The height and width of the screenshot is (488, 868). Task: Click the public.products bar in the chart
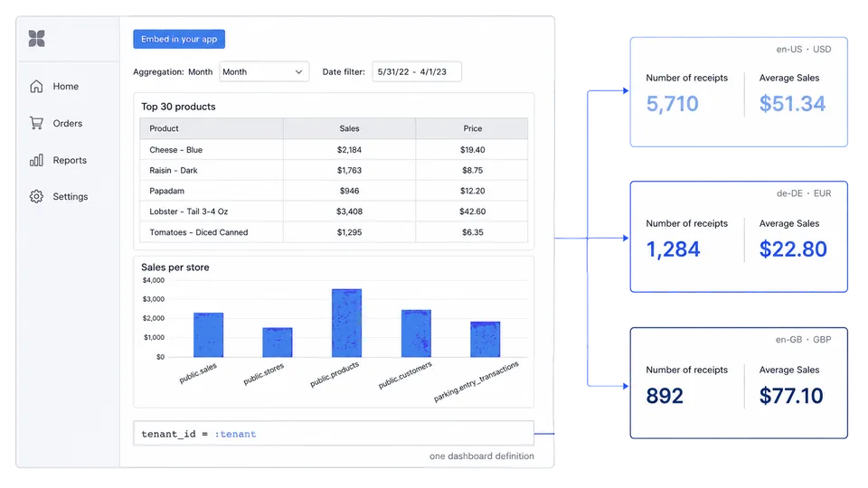pyautogui.click(x=346, y=324)
